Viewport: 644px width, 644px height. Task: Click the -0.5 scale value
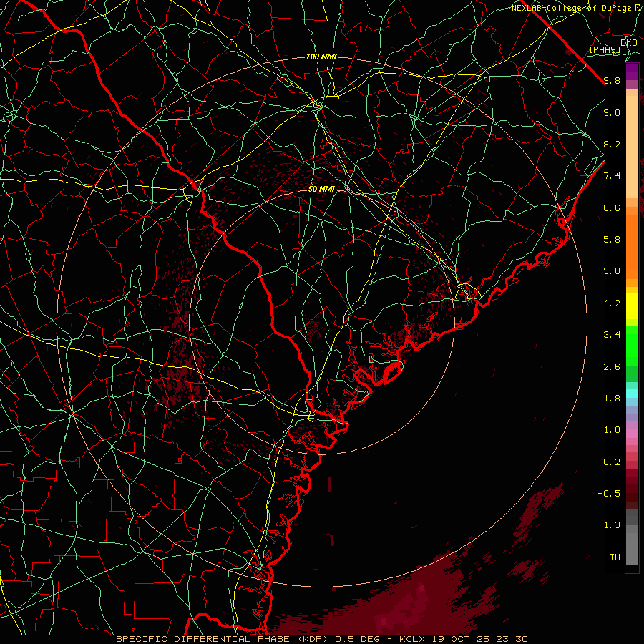coord(609,494)
